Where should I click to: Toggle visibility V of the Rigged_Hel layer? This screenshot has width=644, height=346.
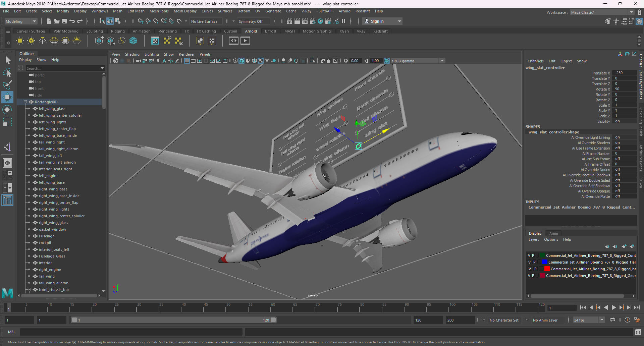[530, 262]
